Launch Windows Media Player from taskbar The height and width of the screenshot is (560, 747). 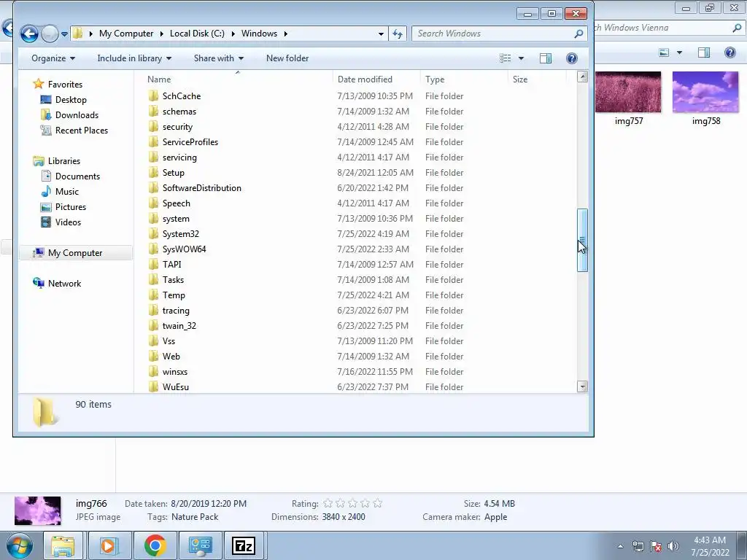(109, 545)
